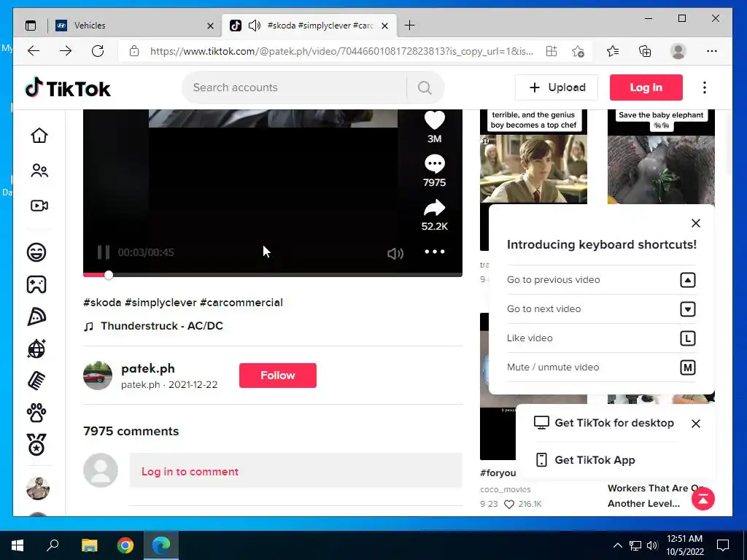Select the #skoda TikTok browser tab
The width and height of the screenshot is (747, 560).
tap(309, 26)
